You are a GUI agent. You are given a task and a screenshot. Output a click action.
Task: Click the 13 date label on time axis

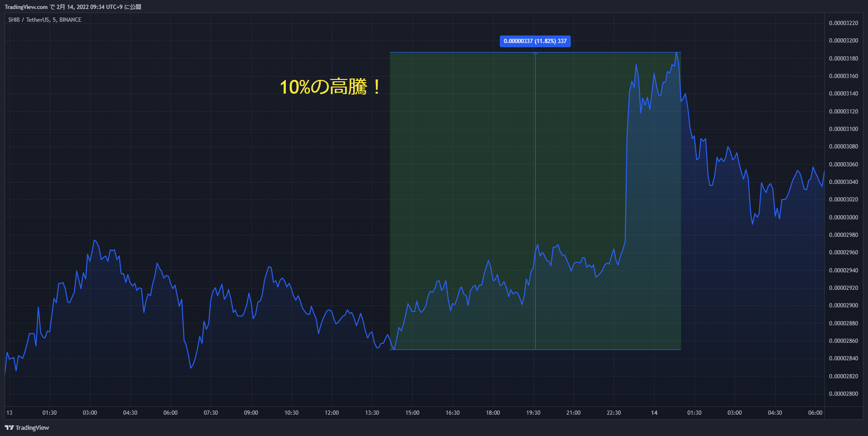coord(9,413)
